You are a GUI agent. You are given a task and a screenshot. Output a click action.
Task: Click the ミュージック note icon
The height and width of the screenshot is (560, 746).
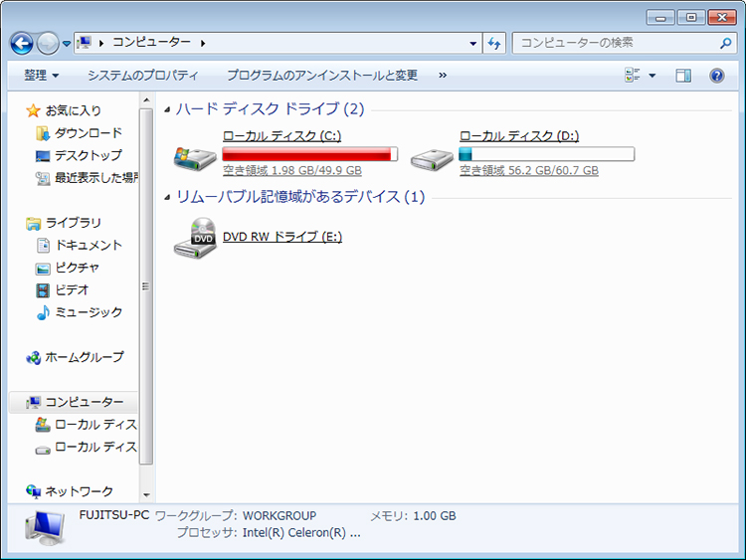(43, 312)
